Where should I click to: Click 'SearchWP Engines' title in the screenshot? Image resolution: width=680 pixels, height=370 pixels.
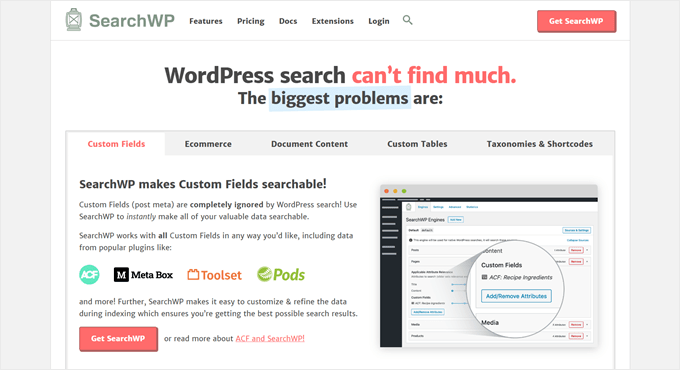[x=425, y=219]
